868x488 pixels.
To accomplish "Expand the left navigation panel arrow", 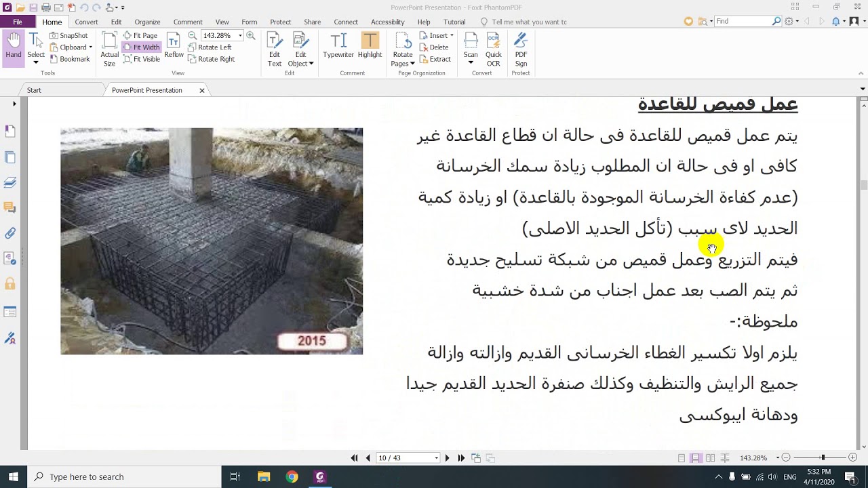I will point(14,104).
